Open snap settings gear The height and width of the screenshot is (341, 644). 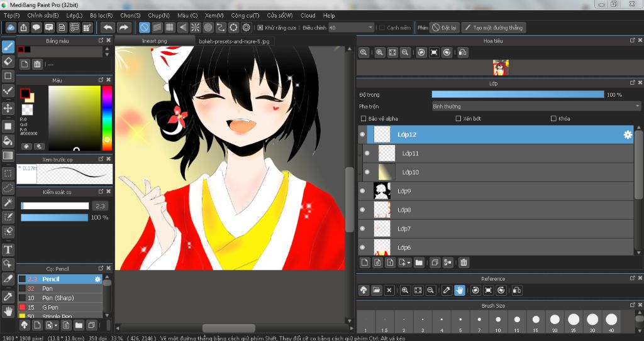(x=247, y=28)
